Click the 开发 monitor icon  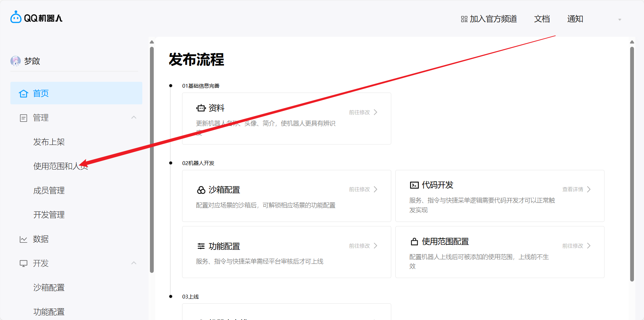coord(24,263)
